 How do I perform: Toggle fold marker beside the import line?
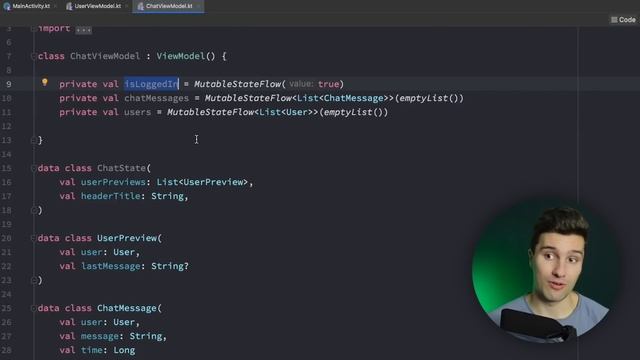click(x=33, y=29)
